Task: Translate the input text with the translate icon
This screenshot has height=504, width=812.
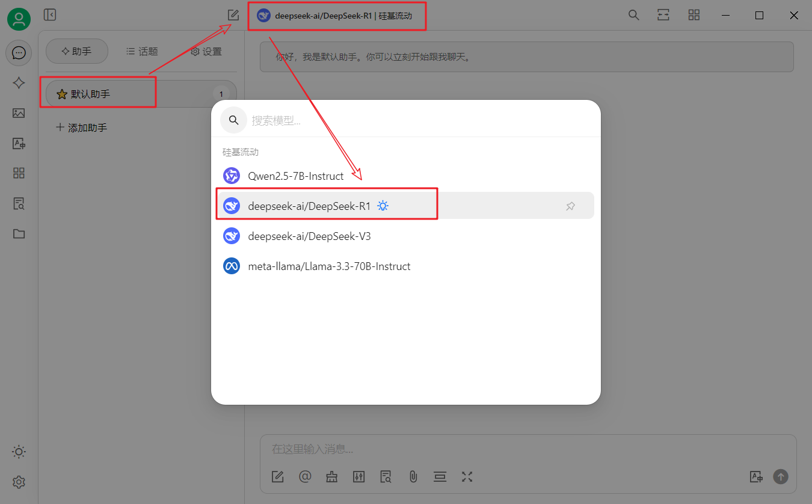Action: click(756, 477)
